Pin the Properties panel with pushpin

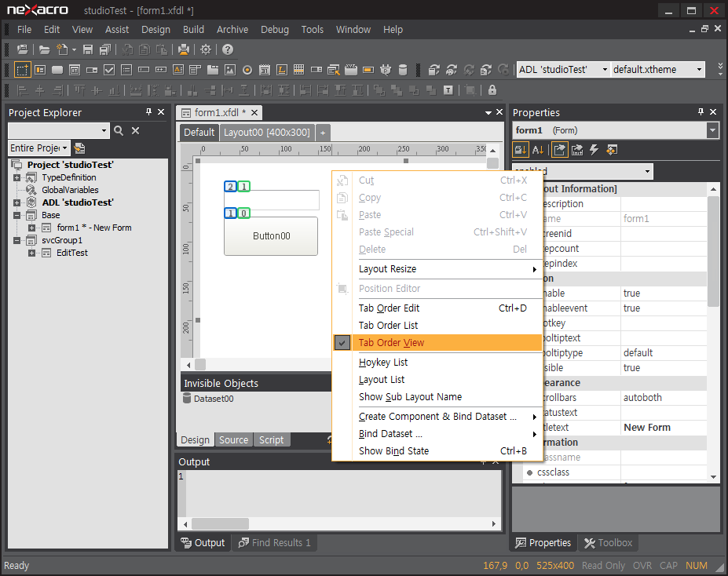point(701,112)
